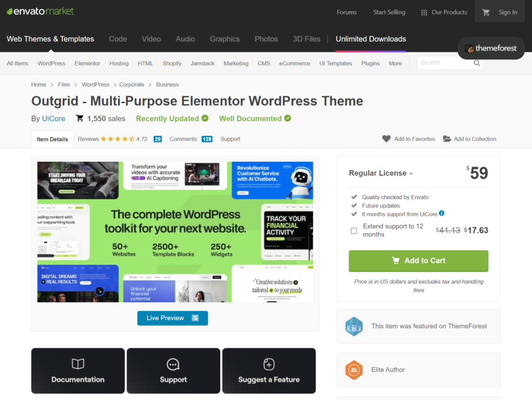532x400 pixels.
Task: Open the Live Preview button
Action: point(172,318)
